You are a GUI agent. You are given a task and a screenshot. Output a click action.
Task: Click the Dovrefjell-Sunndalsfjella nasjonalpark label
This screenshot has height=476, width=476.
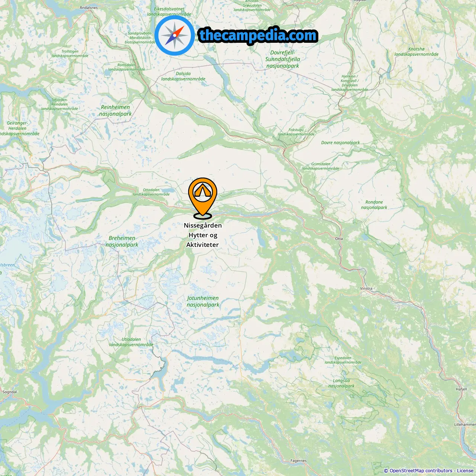click(x=283, y=59)
